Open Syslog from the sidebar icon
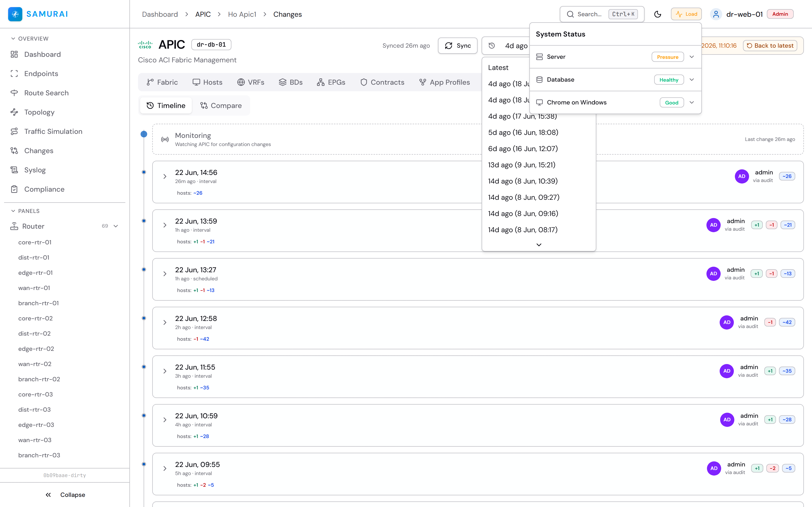 [x=14, y=170]
